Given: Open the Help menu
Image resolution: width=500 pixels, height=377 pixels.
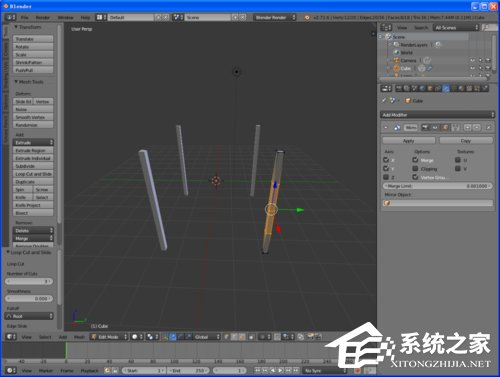Looking at the screenshot, I should (x=85, y=17).
